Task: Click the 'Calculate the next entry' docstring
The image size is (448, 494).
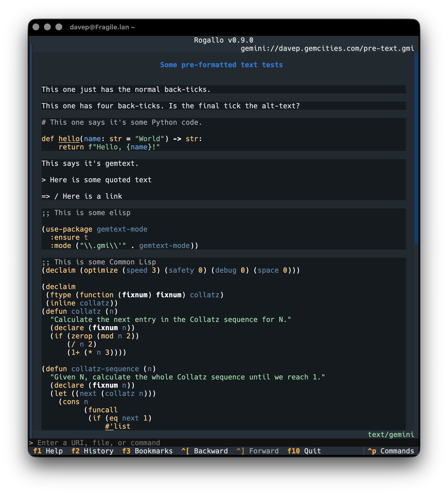Action: pos(171,319)
